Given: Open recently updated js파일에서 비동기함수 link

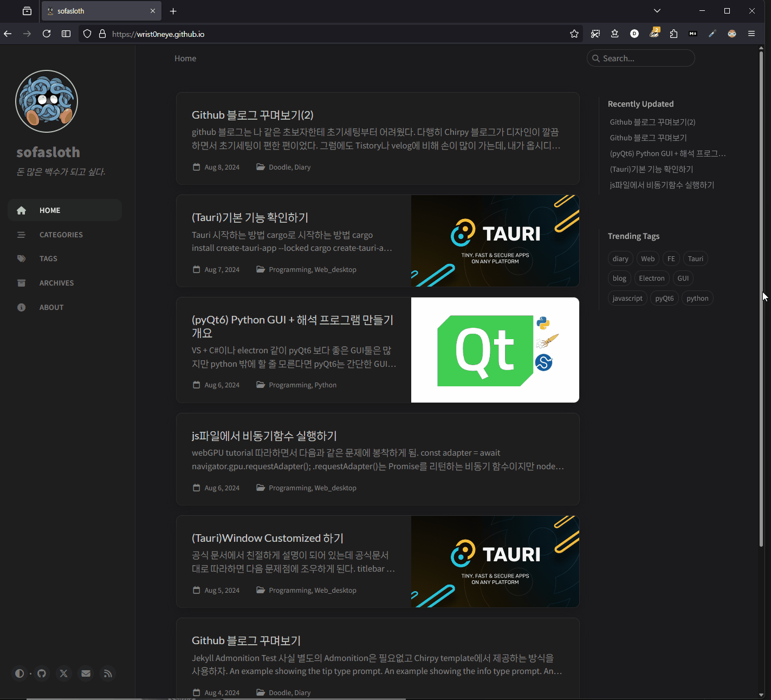Looking at the screenshot, I should tap(662, 185).
